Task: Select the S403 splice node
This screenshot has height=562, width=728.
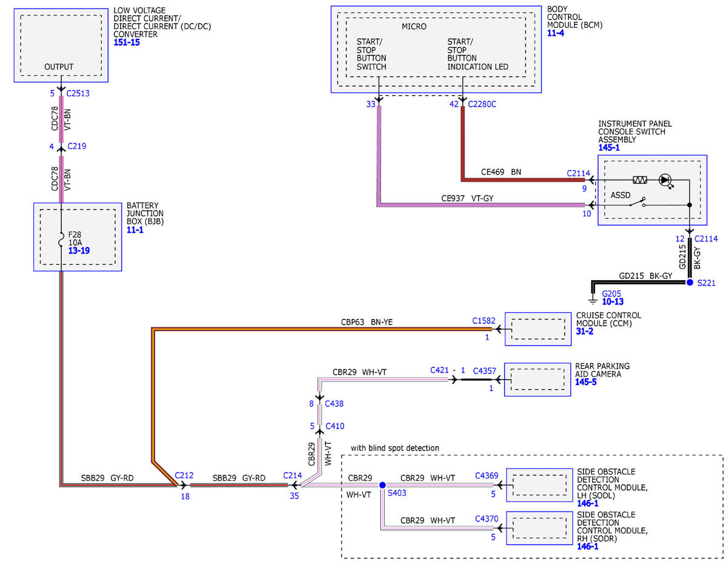Action: click(382, 485)
